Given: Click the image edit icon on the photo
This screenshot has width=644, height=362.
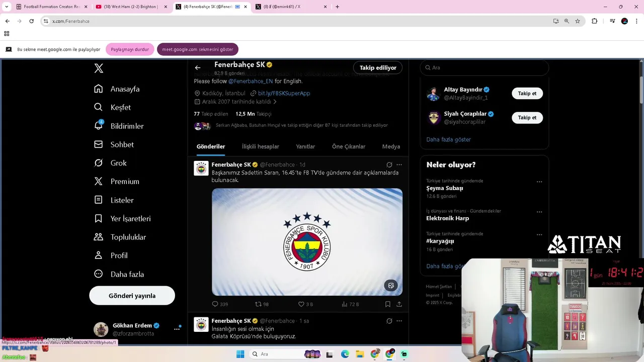Looking at the screenshot, I should [x=391, y=286].
